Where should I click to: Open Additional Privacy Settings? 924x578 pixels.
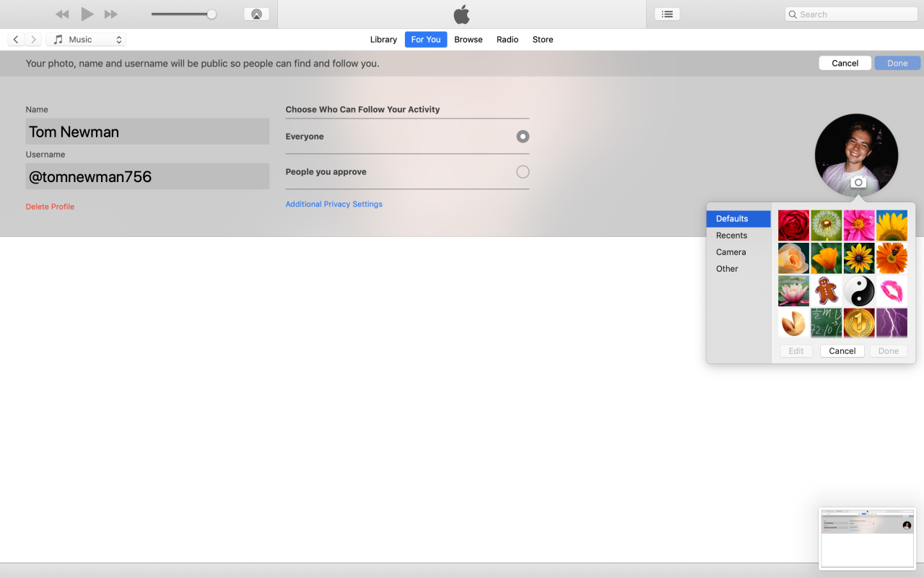[334, 204]
